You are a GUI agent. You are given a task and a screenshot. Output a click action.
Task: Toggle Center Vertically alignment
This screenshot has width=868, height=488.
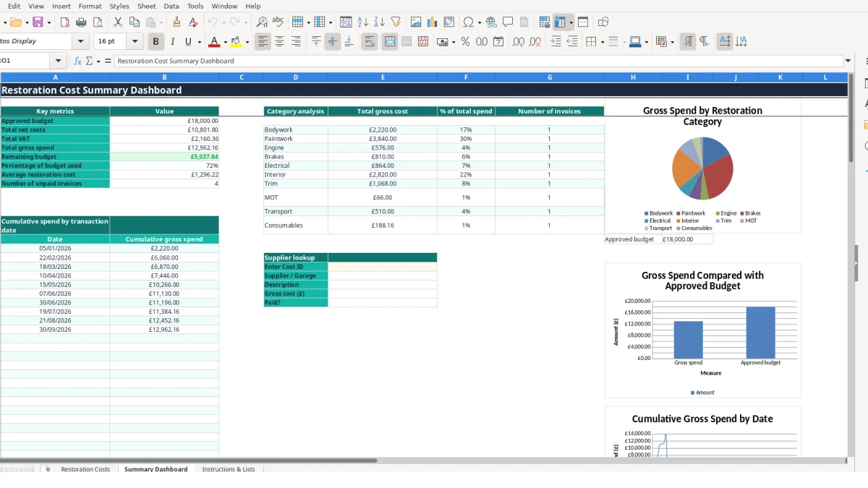point(332,42)
